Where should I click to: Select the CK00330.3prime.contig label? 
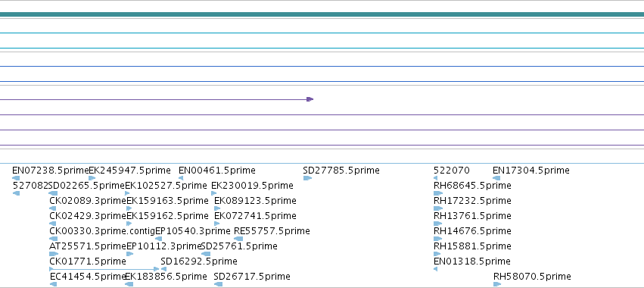click(102, 231)
